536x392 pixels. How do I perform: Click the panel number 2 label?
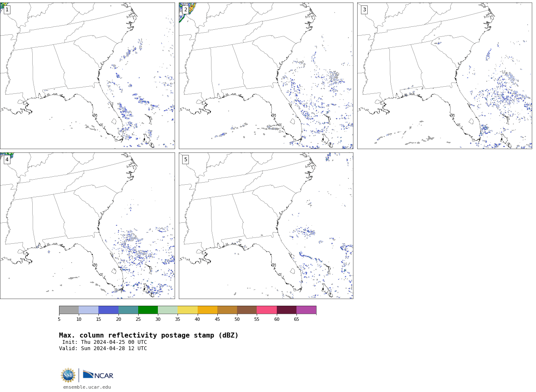(x=186, y=10)
